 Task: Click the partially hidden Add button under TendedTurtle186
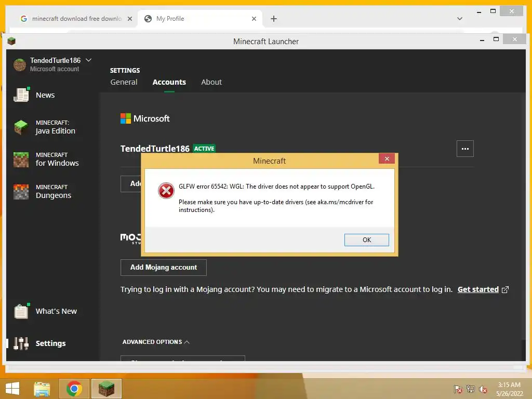point(131,183)
